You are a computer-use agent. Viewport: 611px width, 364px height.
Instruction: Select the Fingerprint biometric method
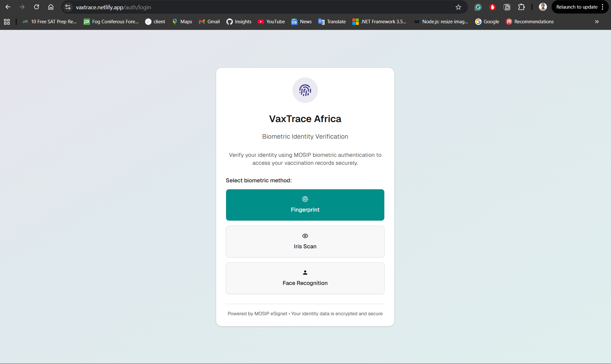click(305, 205)
